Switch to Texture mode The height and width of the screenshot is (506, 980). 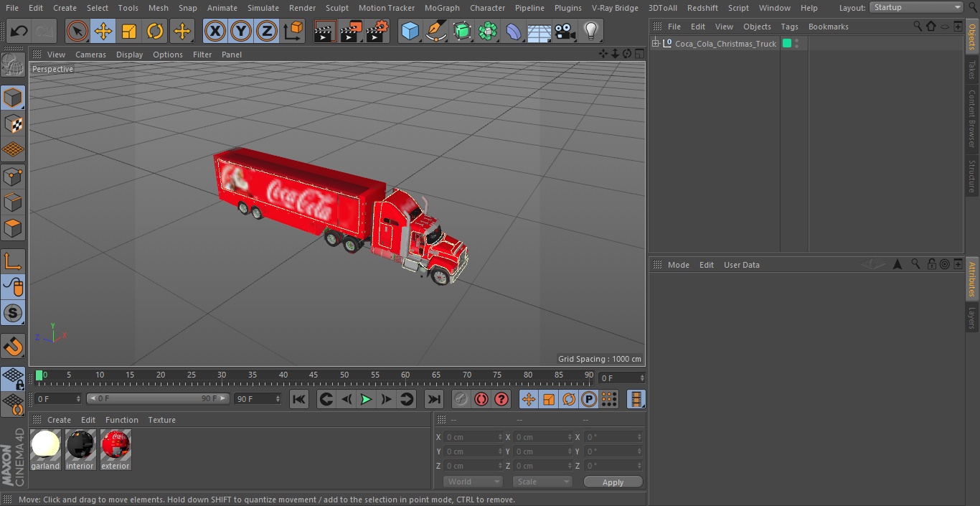click(14, 123)
